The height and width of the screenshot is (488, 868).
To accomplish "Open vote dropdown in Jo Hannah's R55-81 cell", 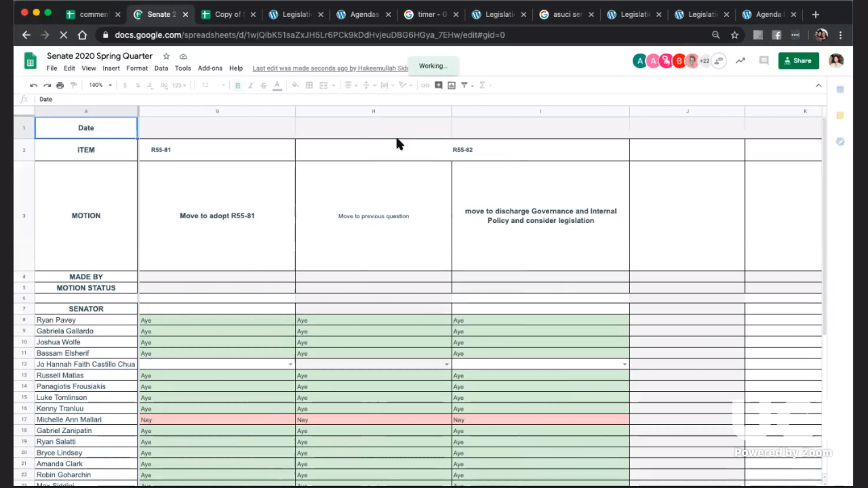I will [290, 364].
